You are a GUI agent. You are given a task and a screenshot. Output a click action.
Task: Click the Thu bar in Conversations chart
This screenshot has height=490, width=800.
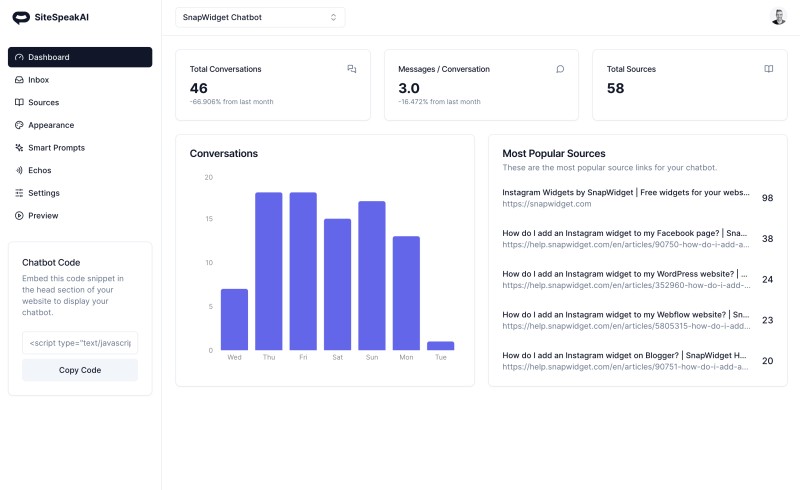click(268, 271)
